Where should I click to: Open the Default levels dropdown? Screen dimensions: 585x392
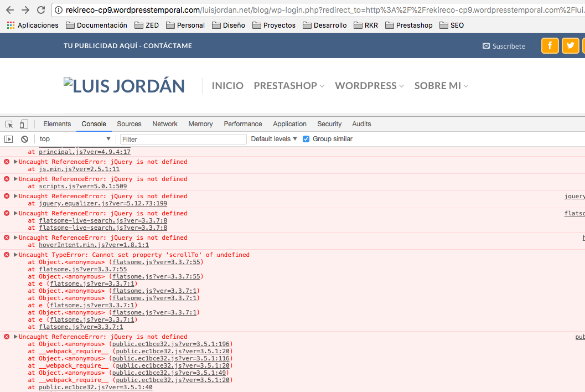[274, 139]
